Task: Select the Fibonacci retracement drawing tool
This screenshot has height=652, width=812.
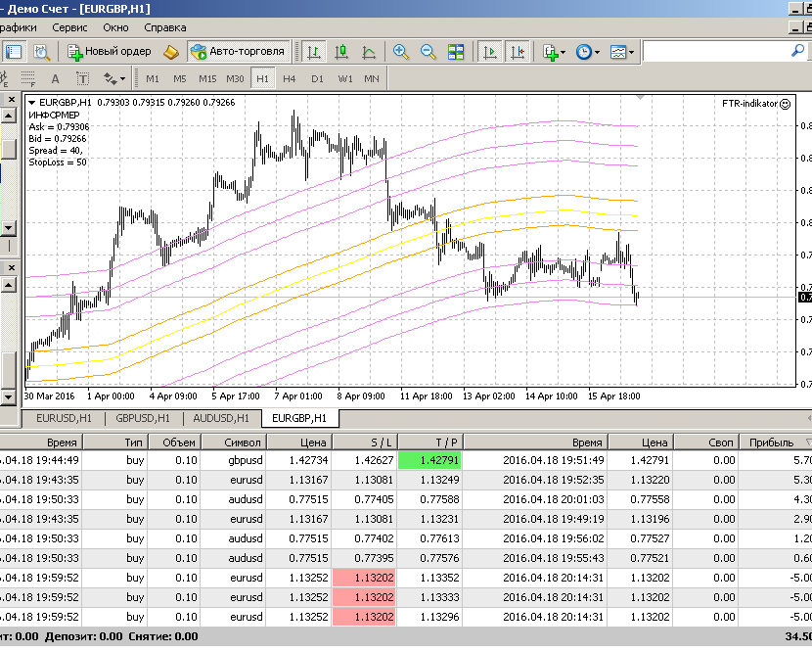Action: [x=28, y=78]
